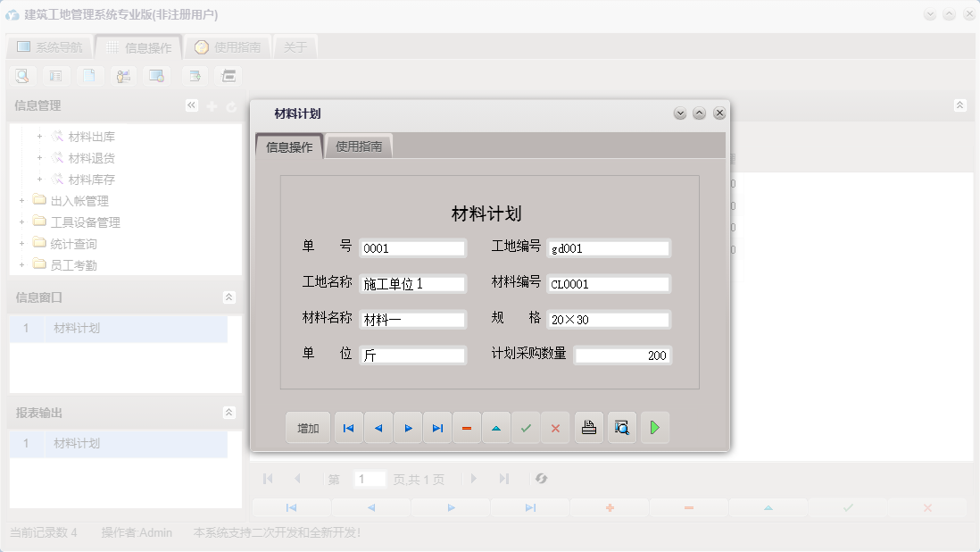
Task: Click the delete record minus icon
Action: tap(466, 427)
